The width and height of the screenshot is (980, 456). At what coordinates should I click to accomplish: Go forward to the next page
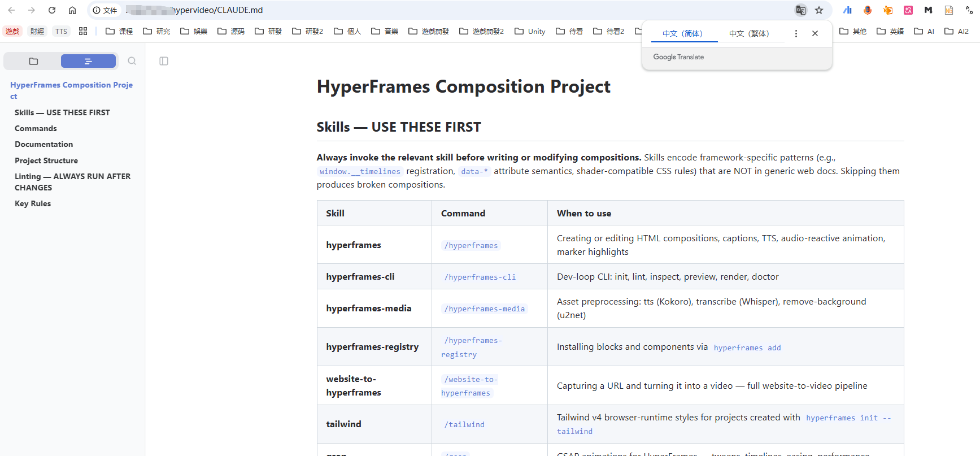[32, 10]
